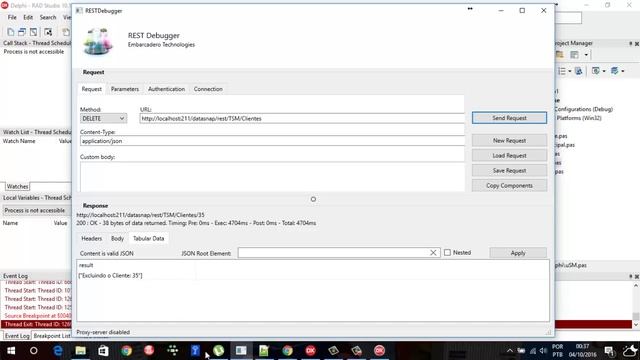The width and height of the screenshot is (640, 360).
Task: Toggle the Nested checkbox
Action: (447, 253)
